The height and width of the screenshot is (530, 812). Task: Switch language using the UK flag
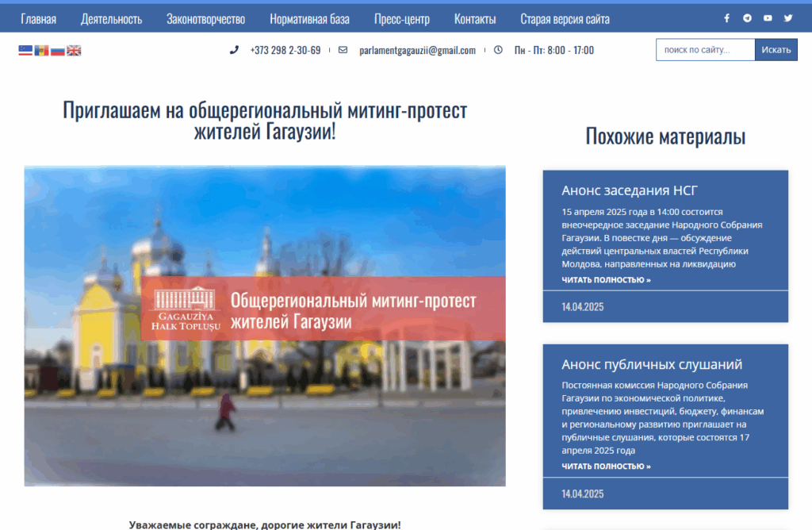(x=74, y=50)
